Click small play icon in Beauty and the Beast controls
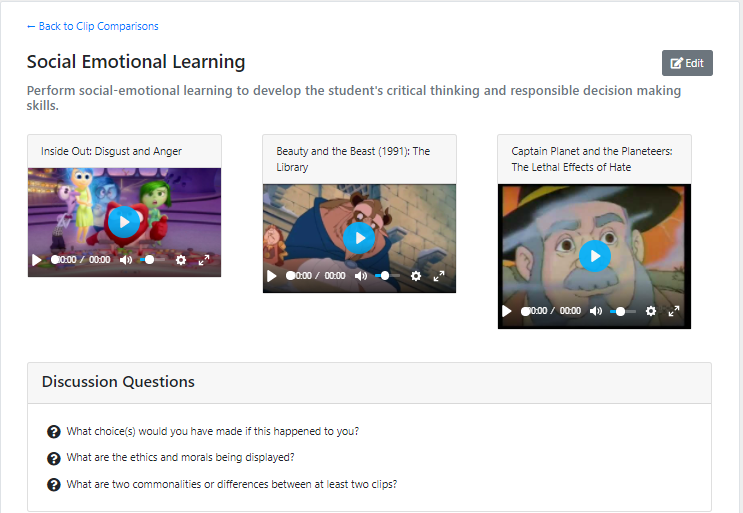This screenshot has width=743, height=513. click(272, 276)
